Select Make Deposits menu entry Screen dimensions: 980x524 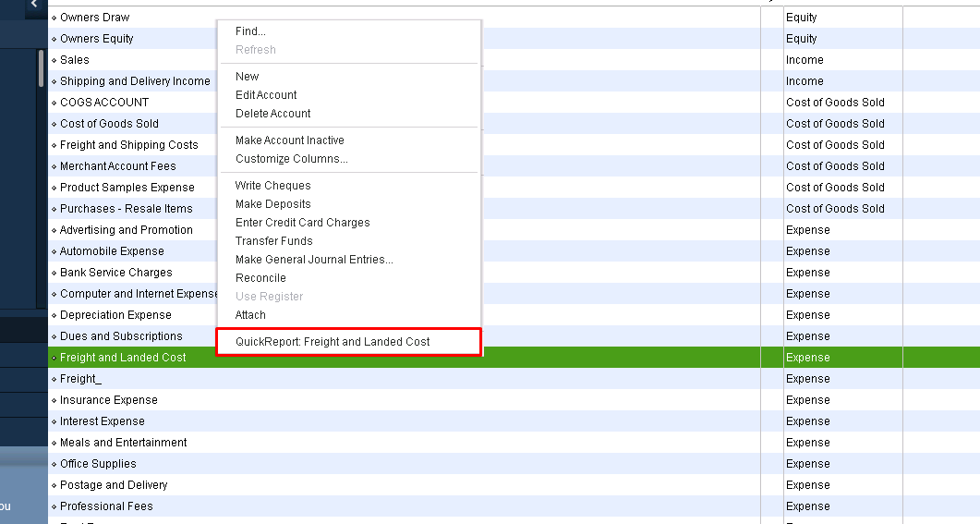[x=273, y=204]
